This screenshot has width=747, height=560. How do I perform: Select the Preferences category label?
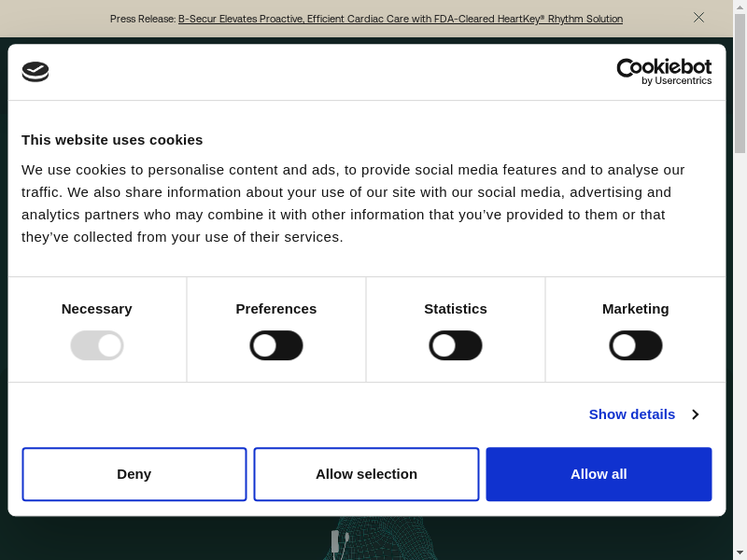click(x=276, y=309)
